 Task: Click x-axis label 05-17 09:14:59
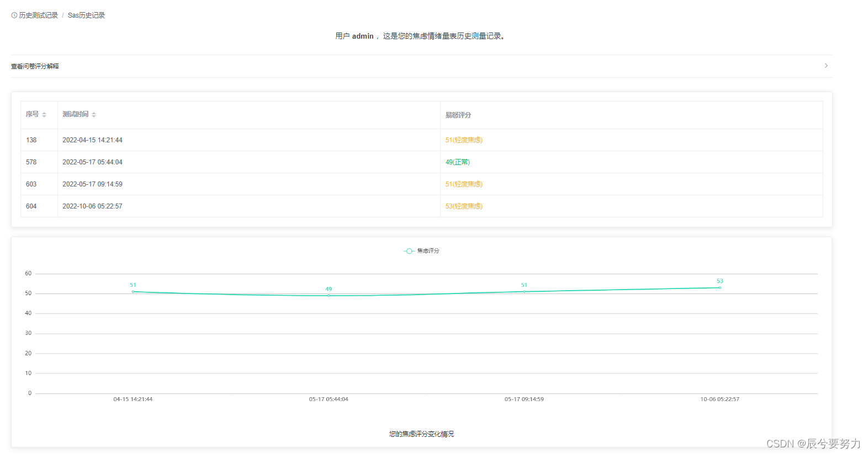pos(524,399)
